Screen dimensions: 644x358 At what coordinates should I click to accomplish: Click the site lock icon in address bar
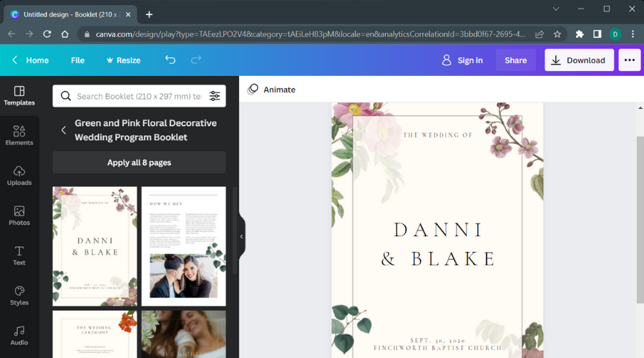[87, 34]
